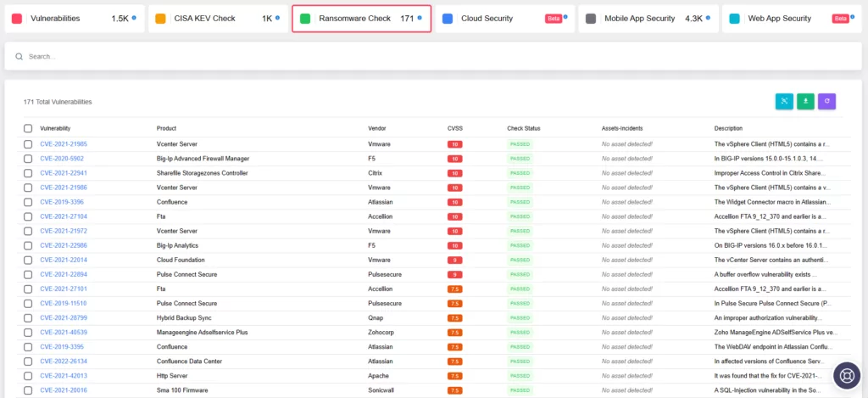
Task: Click the PASSED status for CVE-2021-21985
Action: [x=520, y=144]
